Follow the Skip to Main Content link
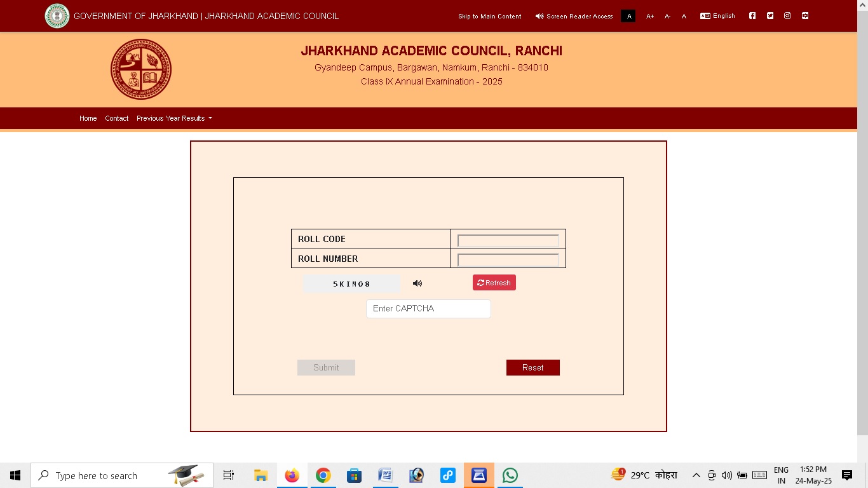 (x=490, y=17)
